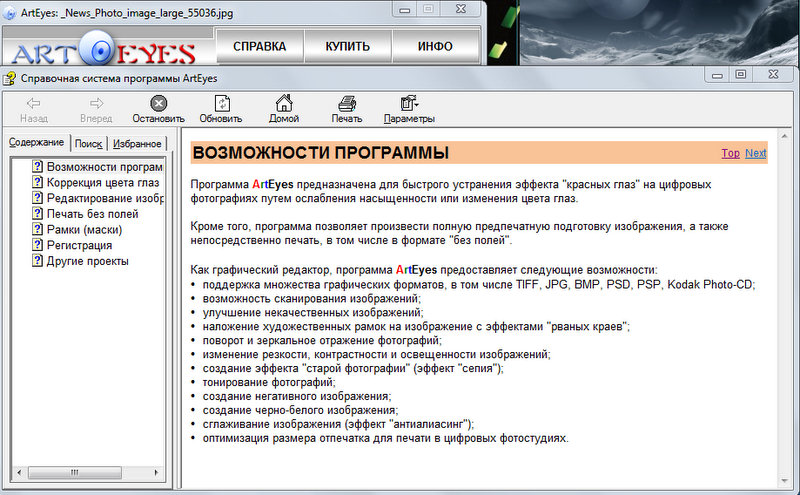Click the Обновить refresh icon
This screenshot has height=495, width=800.
tap(221, 103)
